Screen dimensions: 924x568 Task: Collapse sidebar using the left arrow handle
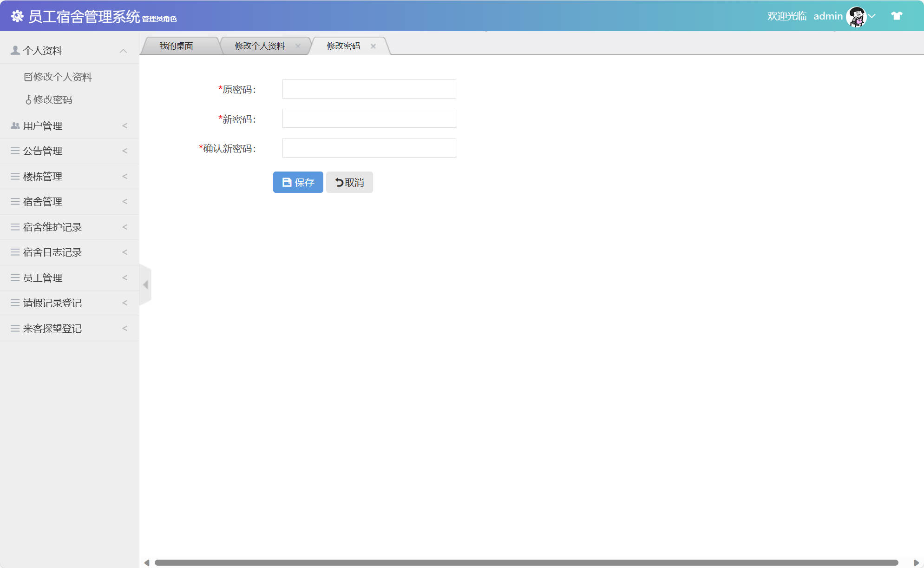[x=145, y=284]
